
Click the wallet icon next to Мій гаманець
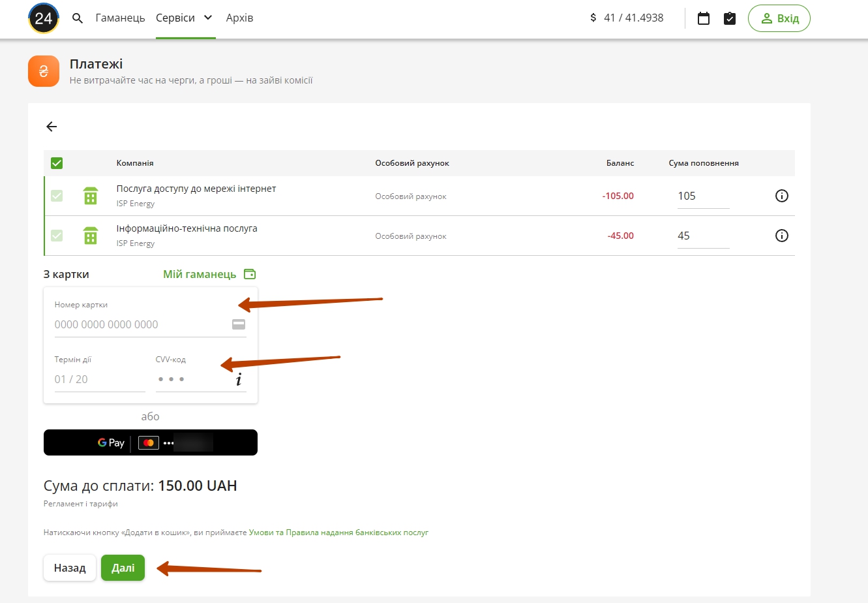coord(250,274)
